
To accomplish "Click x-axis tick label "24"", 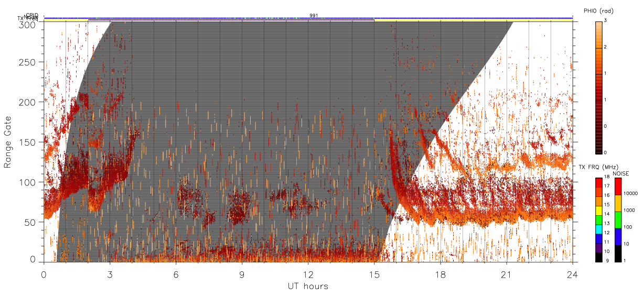I will pyautogui.click(x=572, y=274).
